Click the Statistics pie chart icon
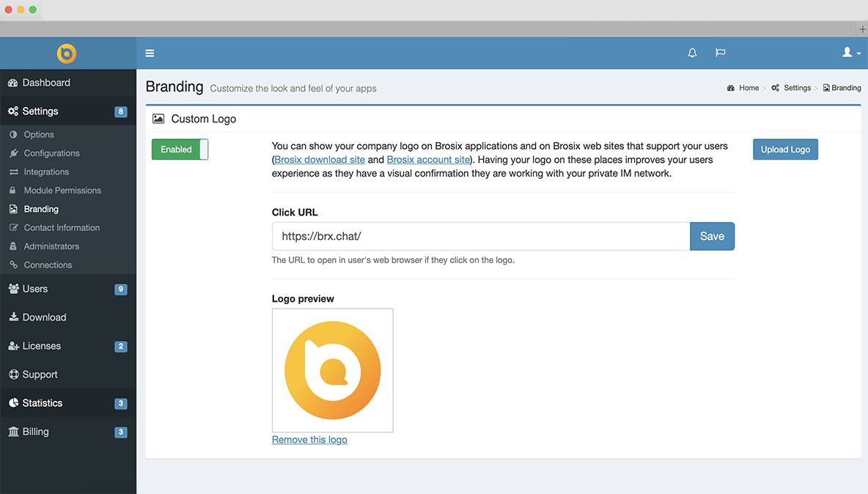Image resolution: width=868 pixels, height=494 pixels. (x=14, y=402)
